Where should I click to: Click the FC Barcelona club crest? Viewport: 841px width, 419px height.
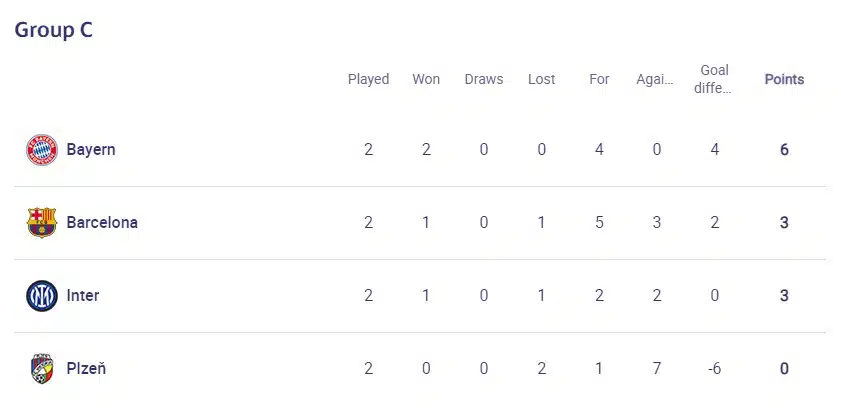42,222
